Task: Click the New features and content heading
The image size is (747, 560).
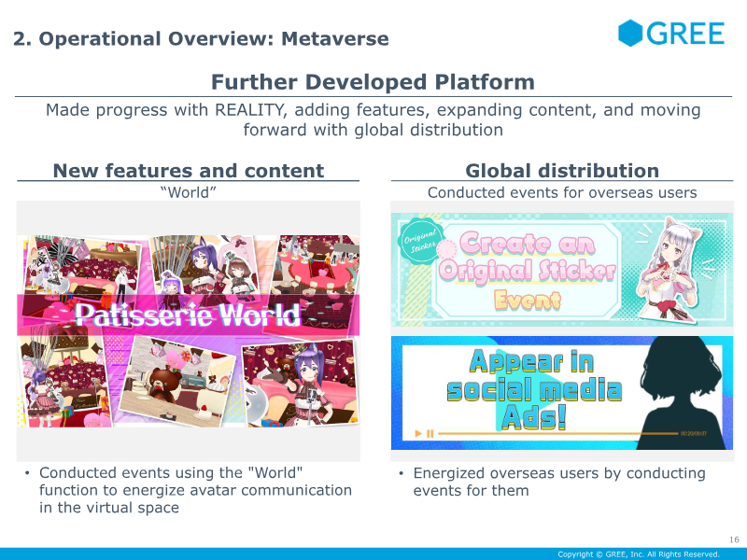Action: 189,171
